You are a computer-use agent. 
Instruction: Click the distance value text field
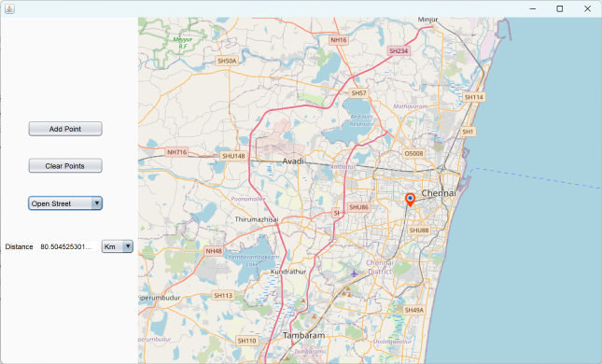67,246
